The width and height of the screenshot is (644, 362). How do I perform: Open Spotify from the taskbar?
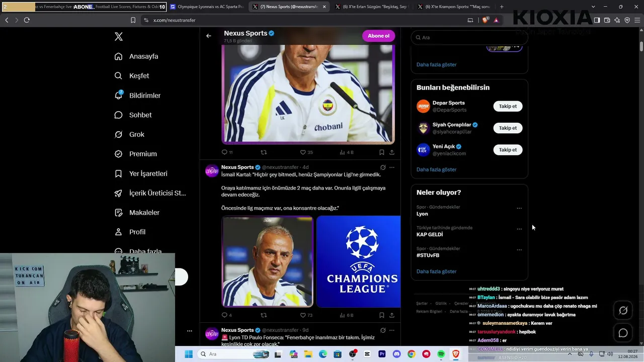point(441,354)
